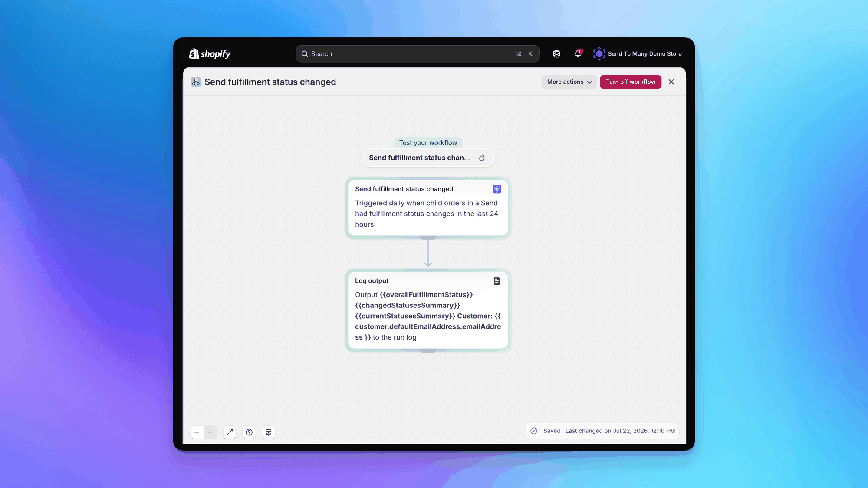Expand the More actions dropdown
The width and height of the screenshot is (868, 488).
click(x=569, y=82)
